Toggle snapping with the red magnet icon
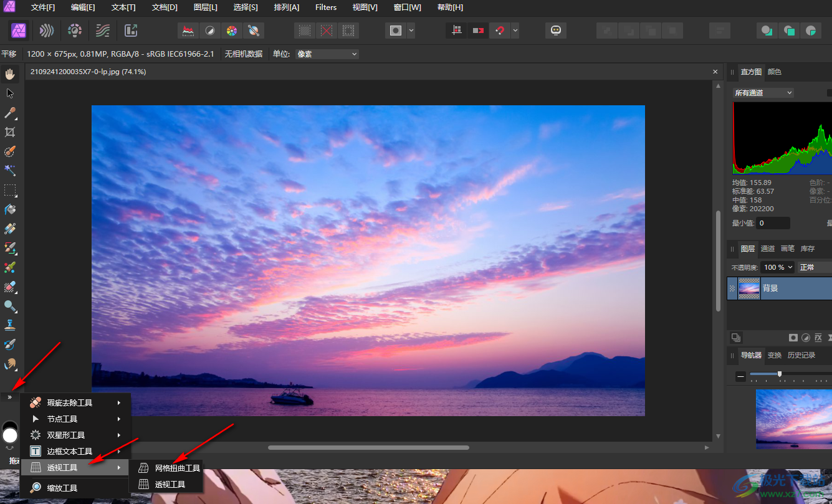Screen dimensions: 832x504 [x=500, y=30]
